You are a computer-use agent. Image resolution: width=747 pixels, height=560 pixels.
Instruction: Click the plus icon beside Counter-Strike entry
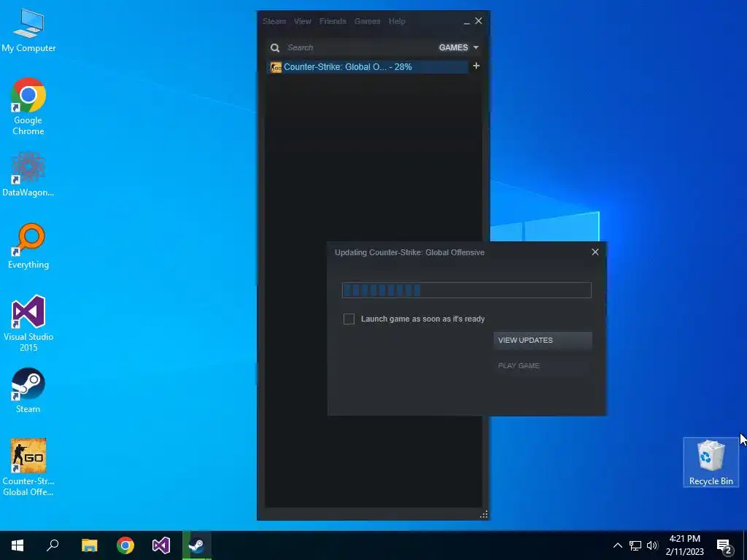point(476,66)
